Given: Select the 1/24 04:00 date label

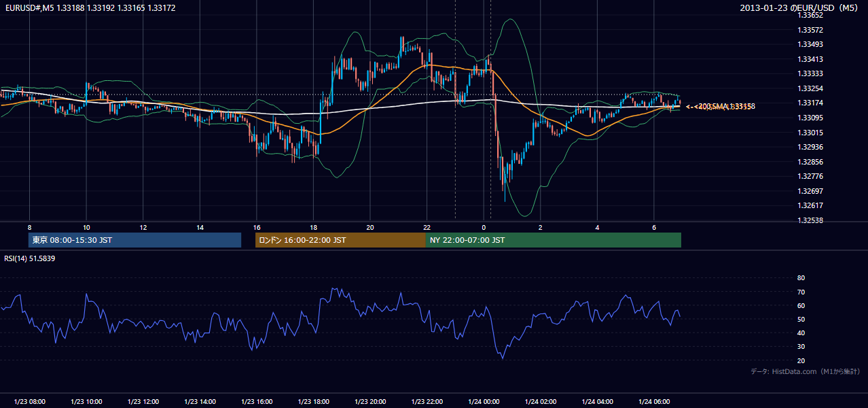Looking at the screenshot, I should click(x=597, y=402).
